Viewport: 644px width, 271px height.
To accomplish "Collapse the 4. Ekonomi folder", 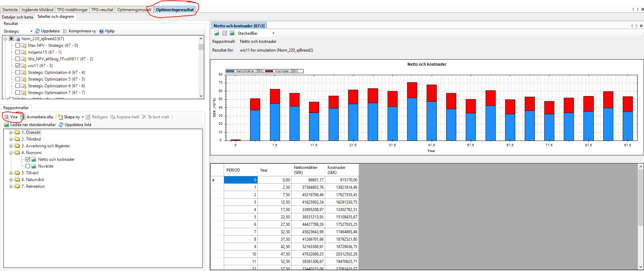I will [x=11, y=153].
